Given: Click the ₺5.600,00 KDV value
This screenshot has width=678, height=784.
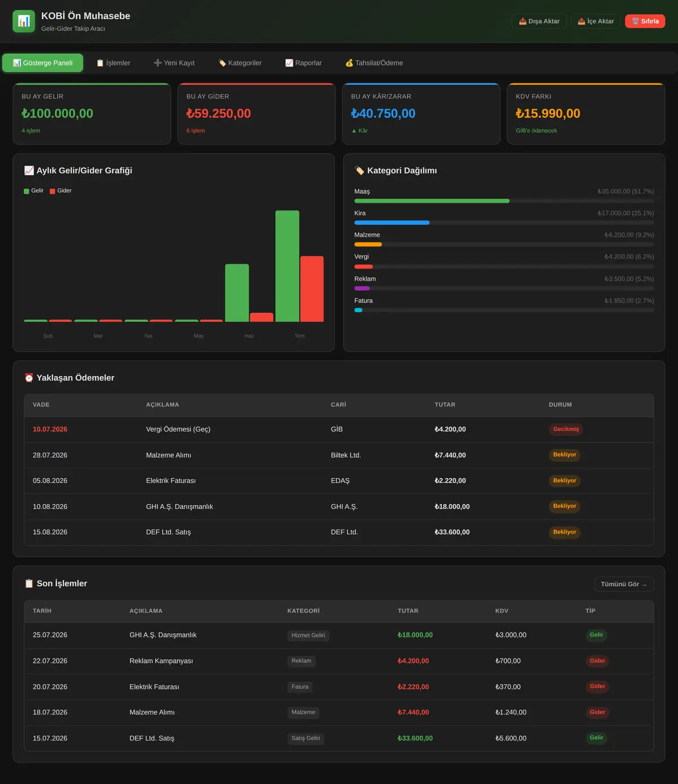Looking at the screenshot, I should click(511, 738).
